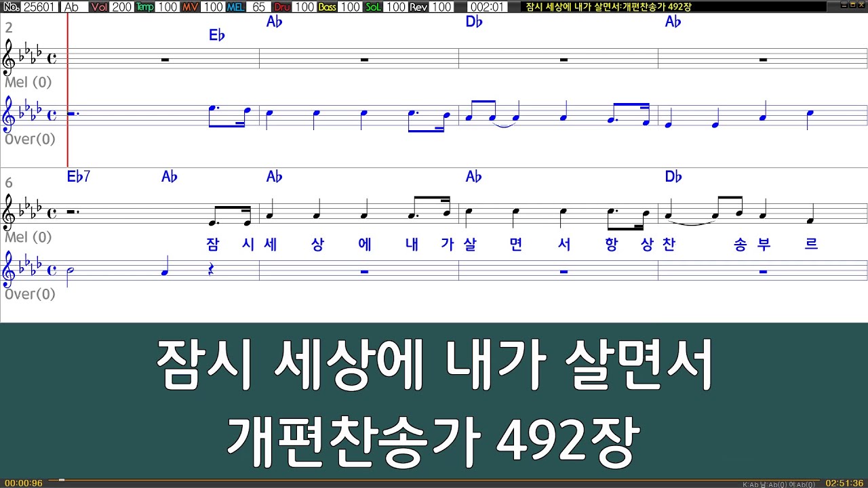This screenshot has width=868, height=488.
Task: Click the Bass value 100
Action: pyautogui.click(x=350, y=7)
